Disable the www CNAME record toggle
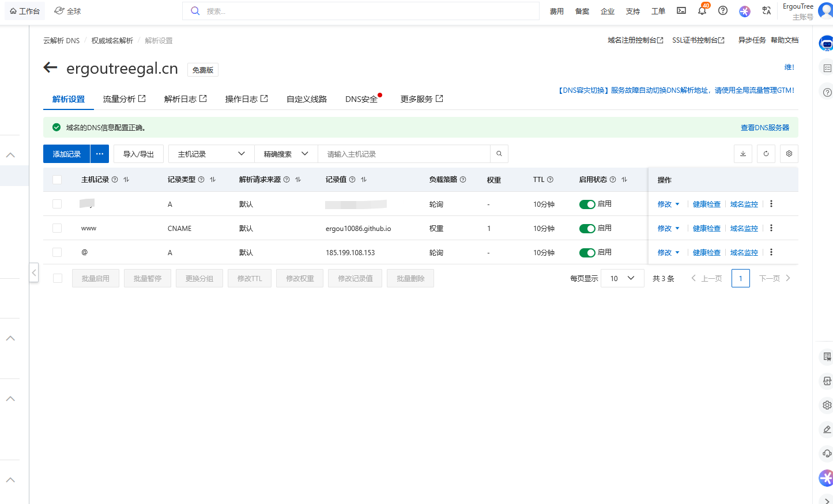Image resolution: width=833 pixels, height=504 pixels. coord(587,229)
